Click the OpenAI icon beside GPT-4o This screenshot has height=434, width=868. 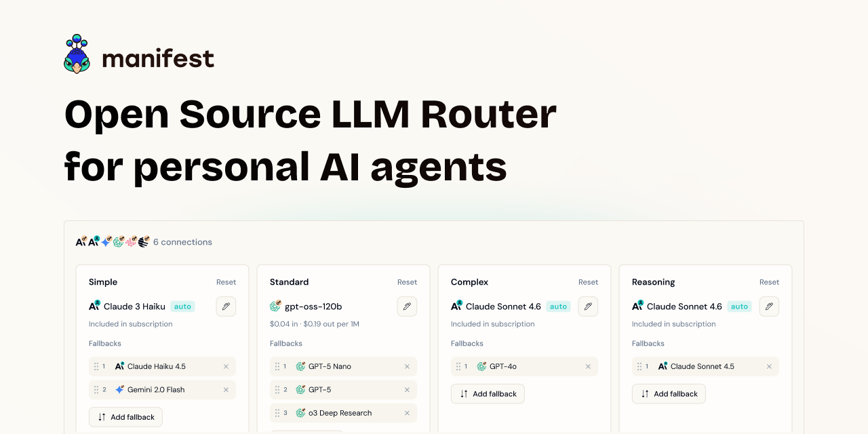tap(481, 367)
